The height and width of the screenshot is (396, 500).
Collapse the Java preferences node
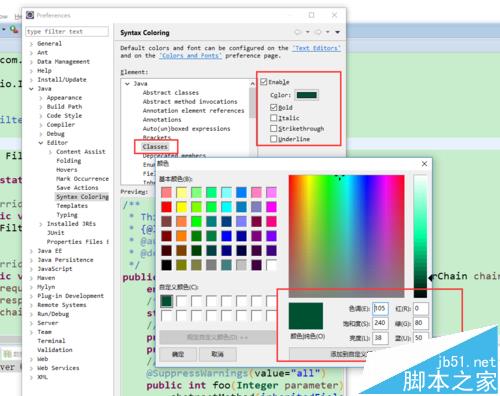click(31, 89)
